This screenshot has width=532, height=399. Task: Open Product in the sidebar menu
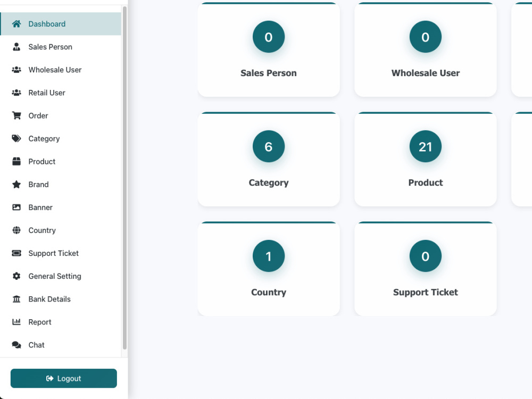pyautogui.click(x=61, y=162)
